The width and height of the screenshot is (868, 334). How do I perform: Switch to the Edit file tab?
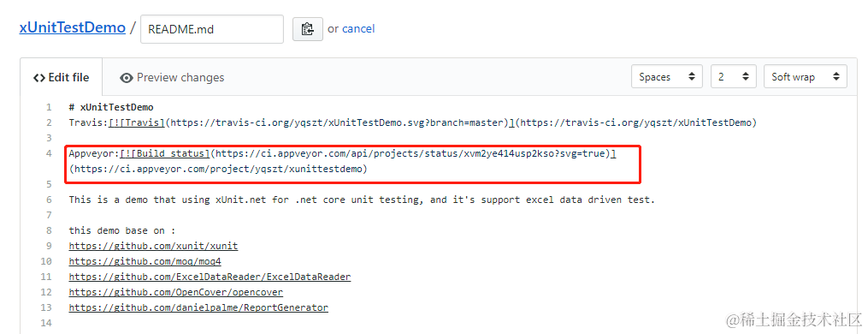61,78
